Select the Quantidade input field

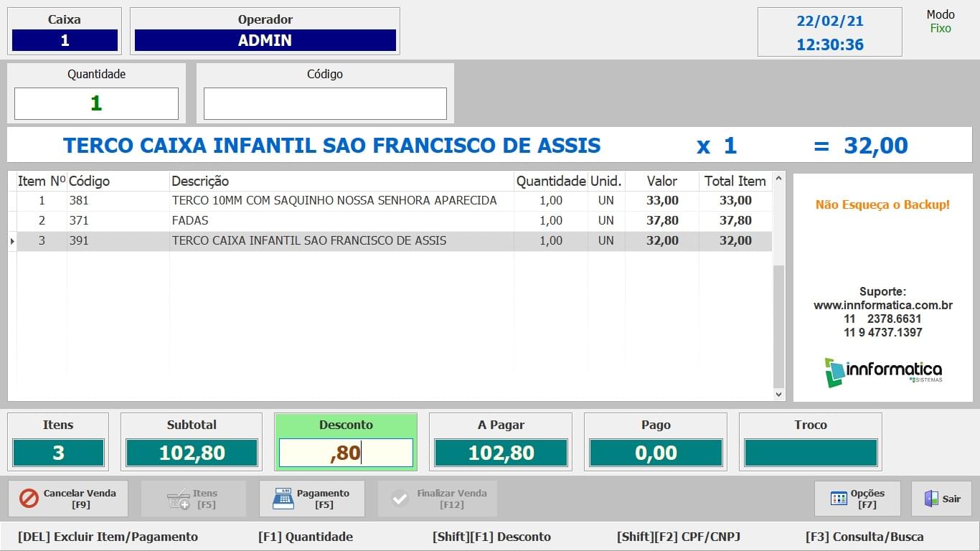point(96,104)
